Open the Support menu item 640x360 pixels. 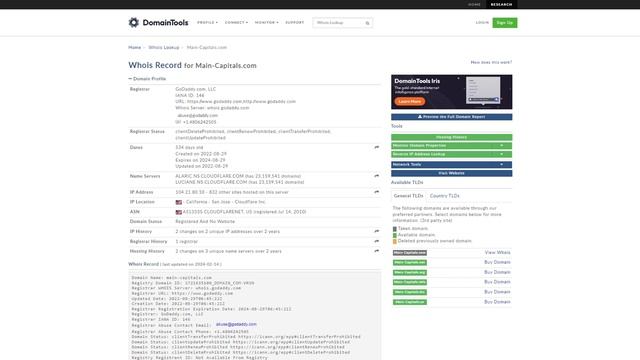tap(295, 22)
